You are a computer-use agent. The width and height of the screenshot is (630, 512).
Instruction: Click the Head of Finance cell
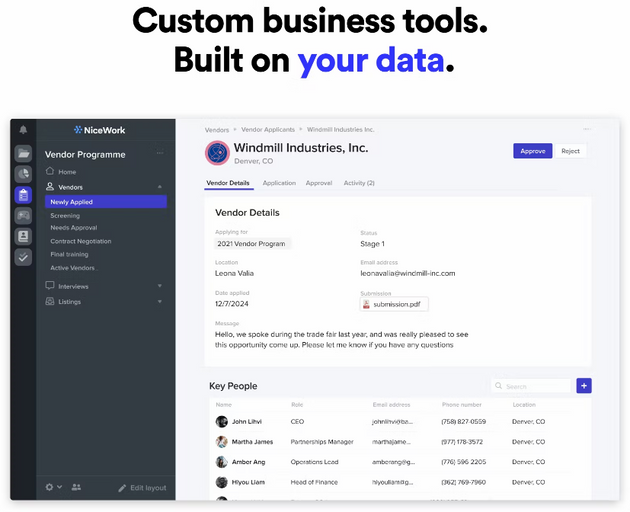(314, 482)
